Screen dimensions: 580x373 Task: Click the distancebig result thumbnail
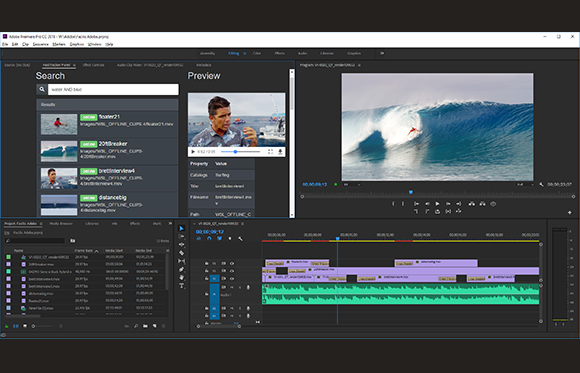59,205
